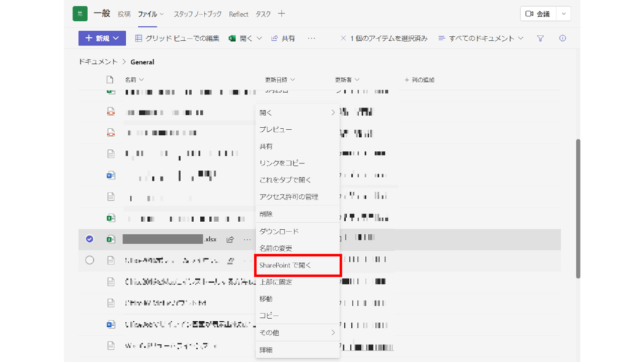Switch to the 投稿 tab

click(124, 14)
